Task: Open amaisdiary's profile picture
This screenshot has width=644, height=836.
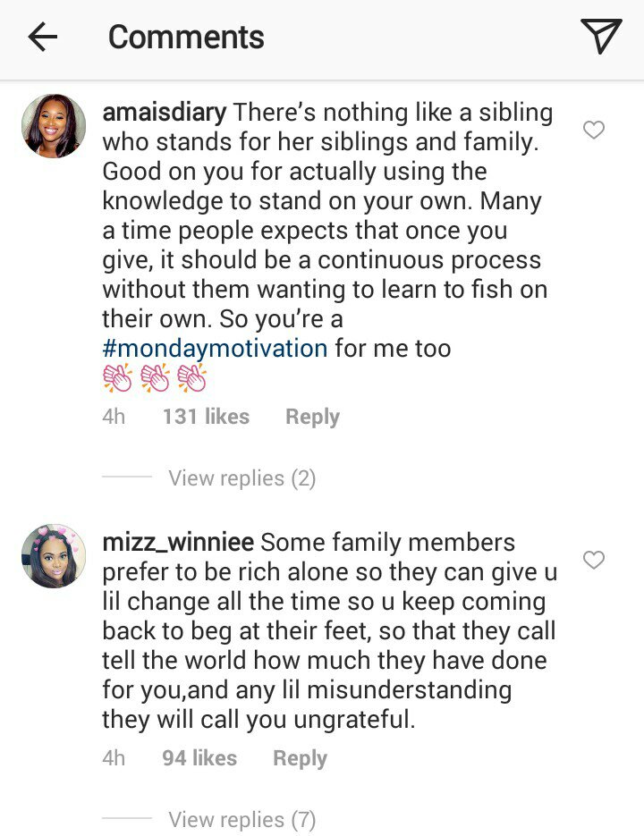Action: (x=54, y=126)
